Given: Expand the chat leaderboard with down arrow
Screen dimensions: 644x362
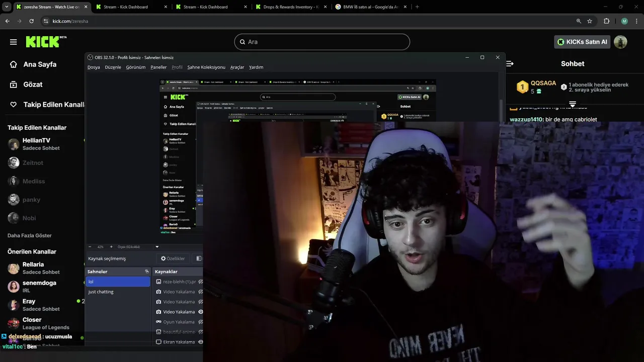Looking at the screenshot, I should pos(573,104).
